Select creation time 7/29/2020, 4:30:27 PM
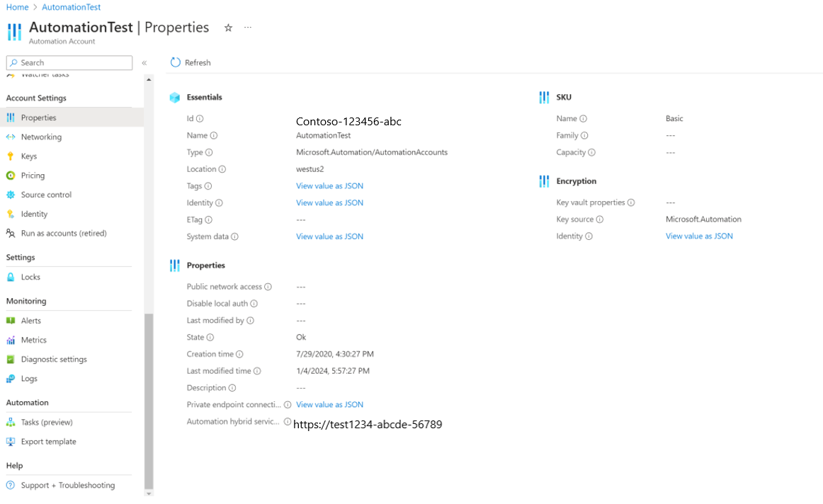Screen dimensions: 823x504 click(335, 354)
